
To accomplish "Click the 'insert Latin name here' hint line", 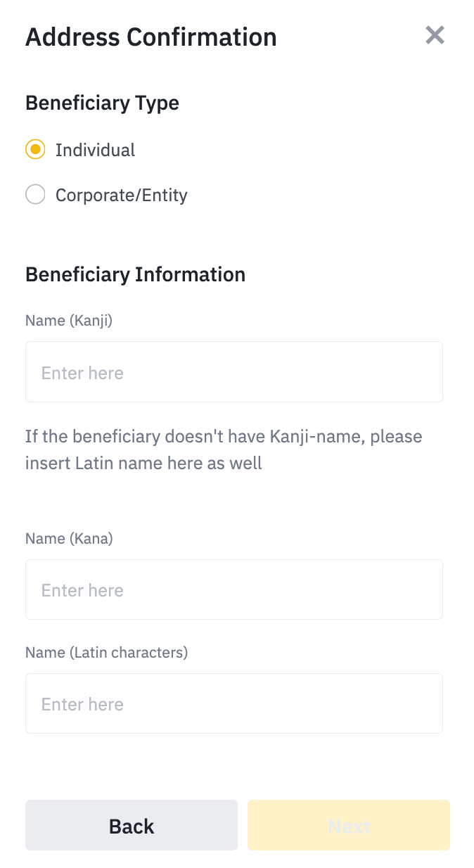I will [143, 464].
